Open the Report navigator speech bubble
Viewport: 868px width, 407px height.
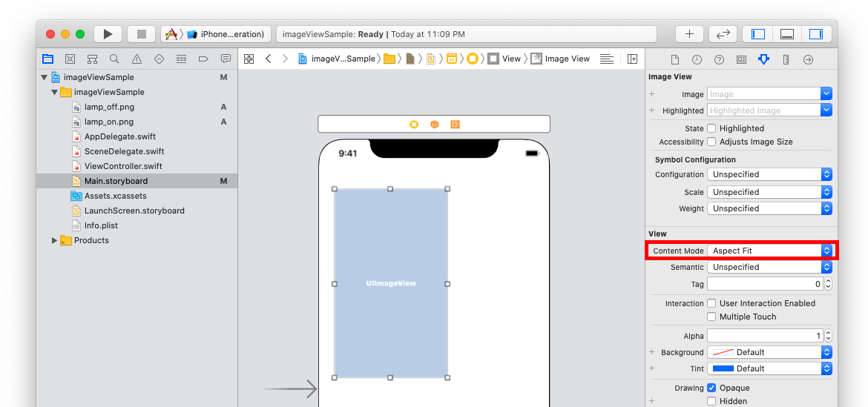(x=226, y=59)
